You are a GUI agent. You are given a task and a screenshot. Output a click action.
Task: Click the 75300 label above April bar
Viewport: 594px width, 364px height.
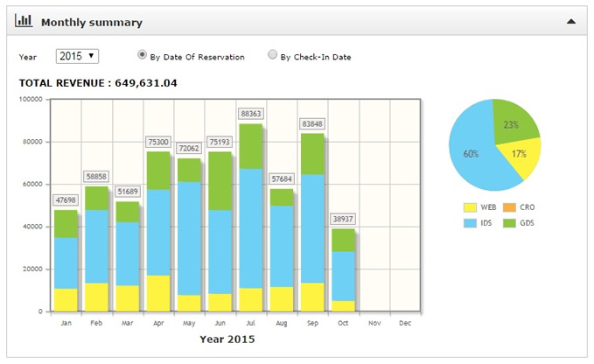tap(158, 142)
